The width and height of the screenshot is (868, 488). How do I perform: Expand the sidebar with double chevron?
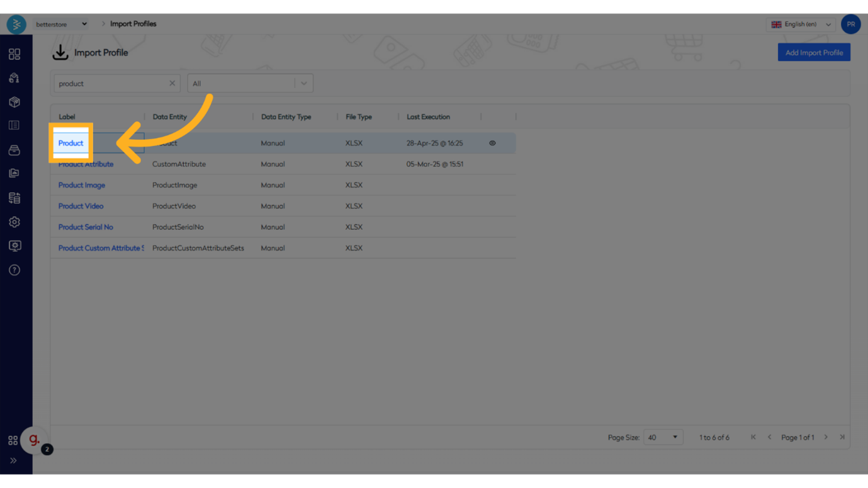click(13, 460)
